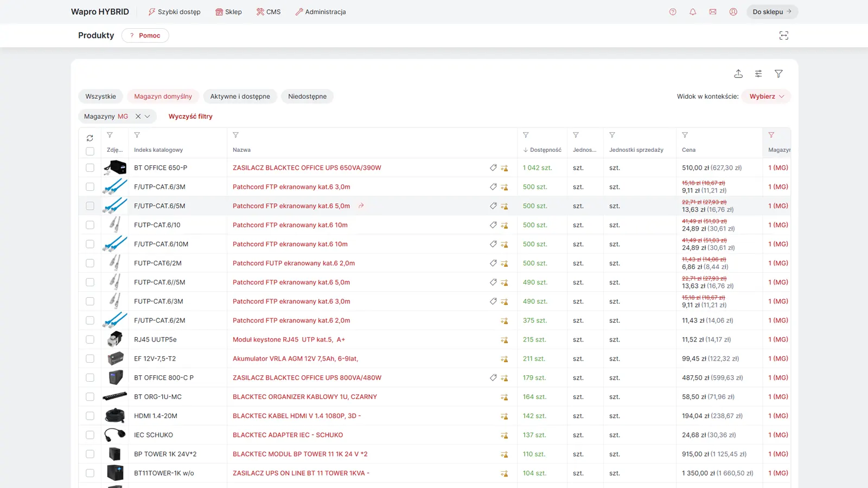
Task: Open the filter icon on Nazwa column header
Action: pos(235,135)
